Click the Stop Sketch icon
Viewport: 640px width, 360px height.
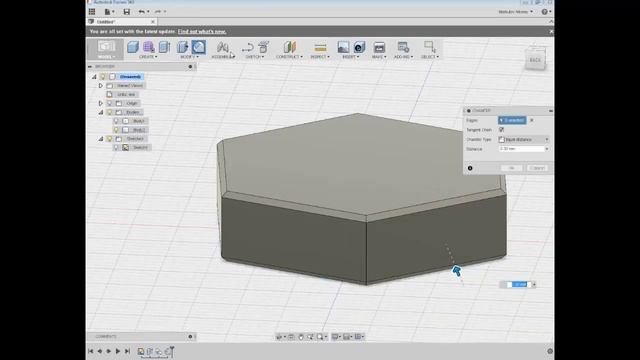tap(264, 47)
